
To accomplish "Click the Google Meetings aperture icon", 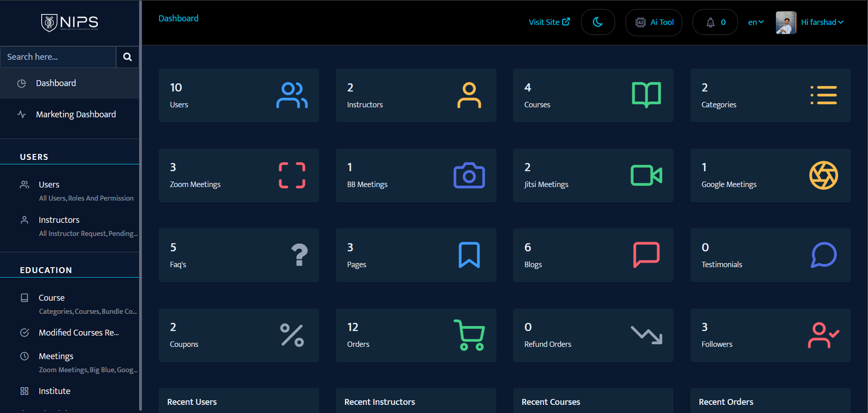I will click(x=824, y=176).
